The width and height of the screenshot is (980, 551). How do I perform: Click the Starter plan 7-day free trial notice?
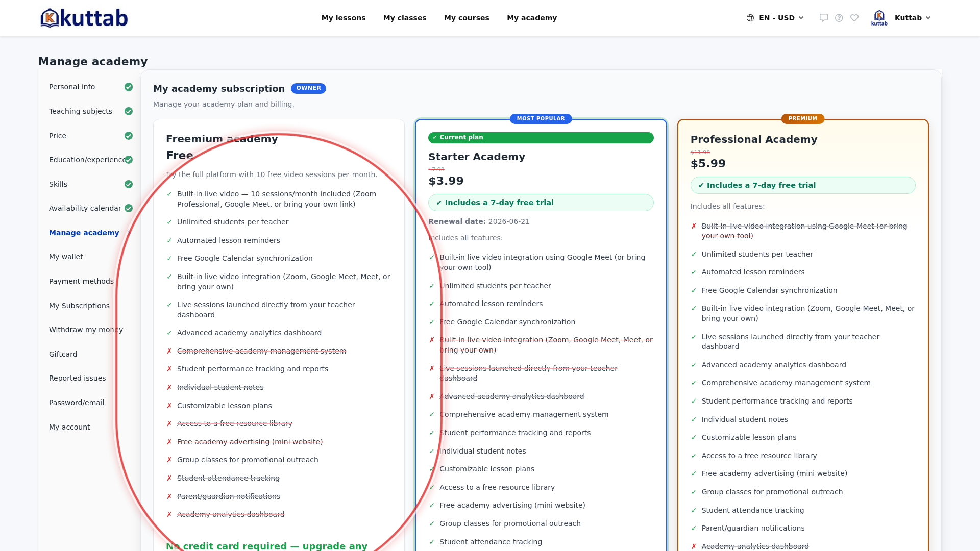pyautogui.click(x=541, y=203)
